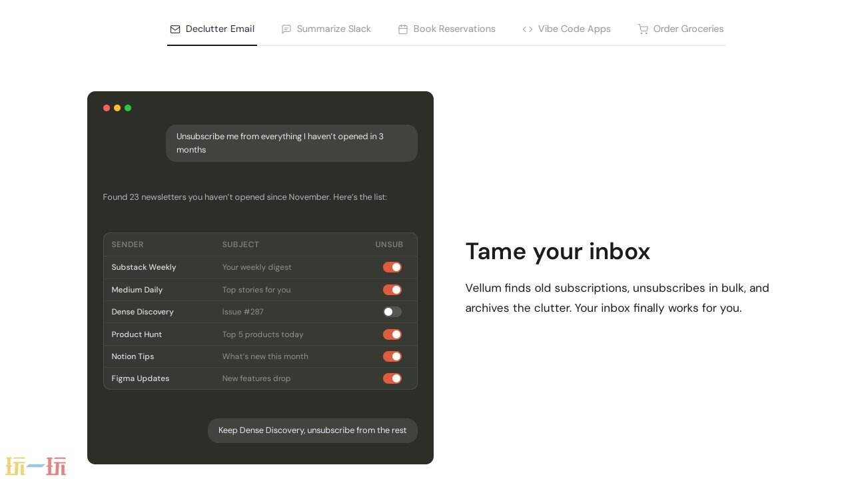
Task: Click the code brackets icon for Vibe Code
Action: point(528,29)
